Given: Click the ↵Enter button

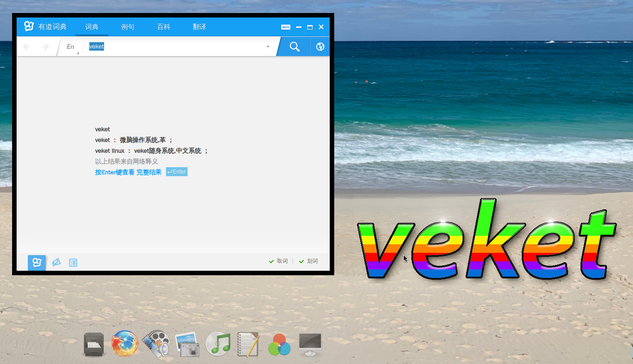Looking at the screenshot, I should pos(177,172).
